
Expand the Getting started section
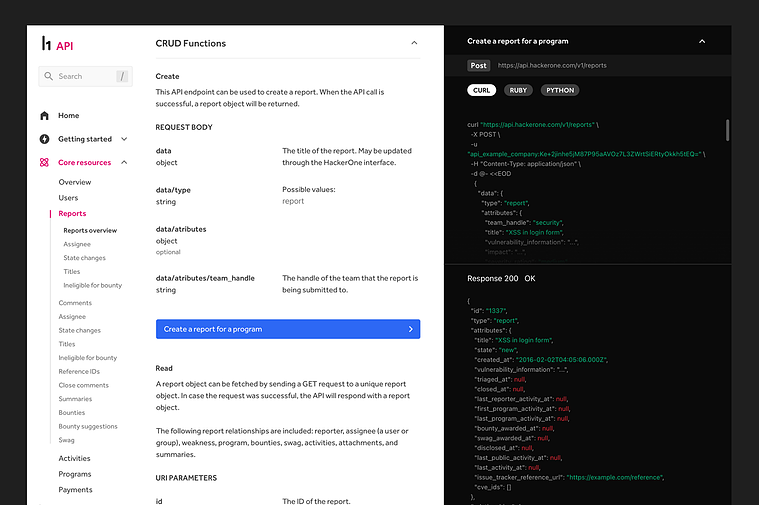pos(124,139)
